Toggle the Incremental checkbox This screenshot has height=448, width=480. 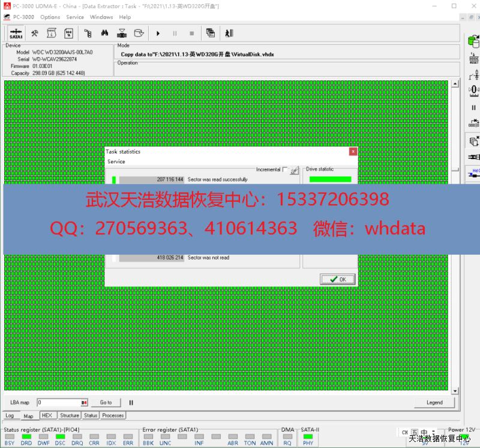[x=285, y=170]
